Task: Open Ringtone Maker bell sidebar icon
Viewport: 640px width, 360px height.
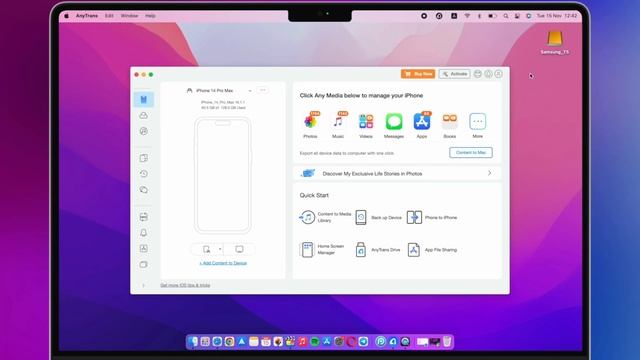Action: click(x=144, y=233)
